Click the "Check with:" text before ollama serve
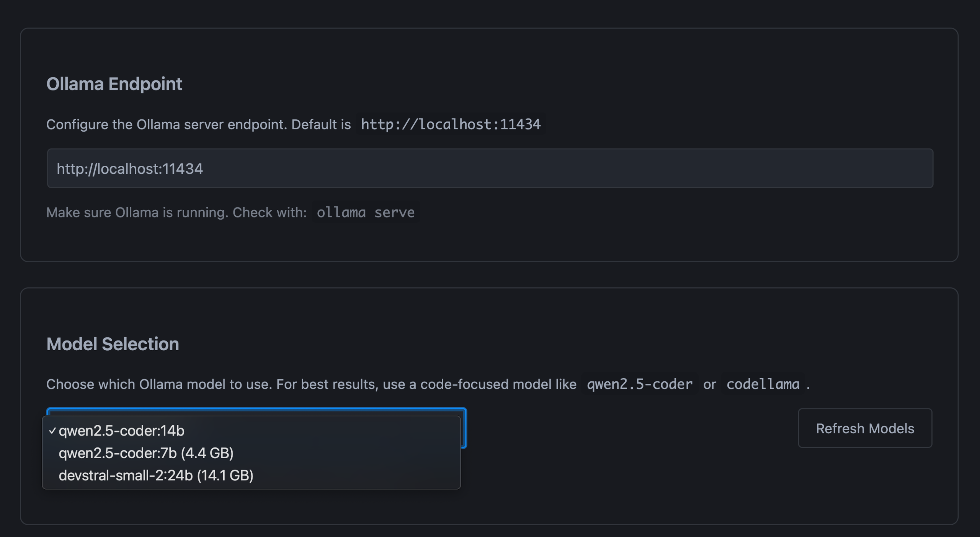This screenshot has width=980, height=537. [x=269, y=212]
